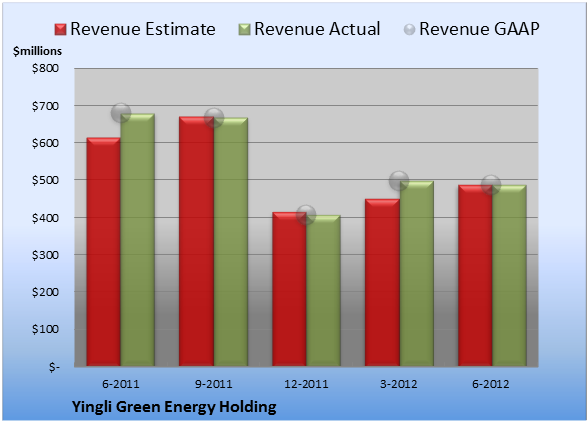This screenshot has width=588, height=422.
Task: Click the $600 axis value
Action: 45,143
